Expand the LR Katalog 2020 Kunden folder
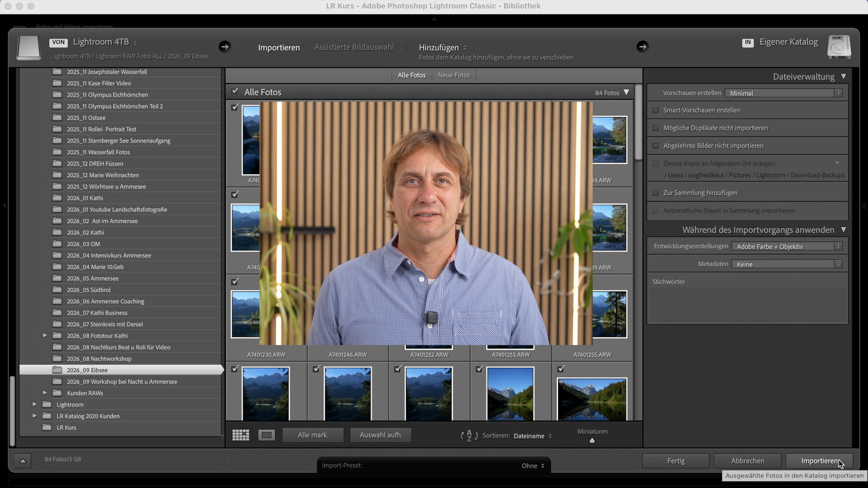Viewport: 868px width, 488px height. (34, 416)
